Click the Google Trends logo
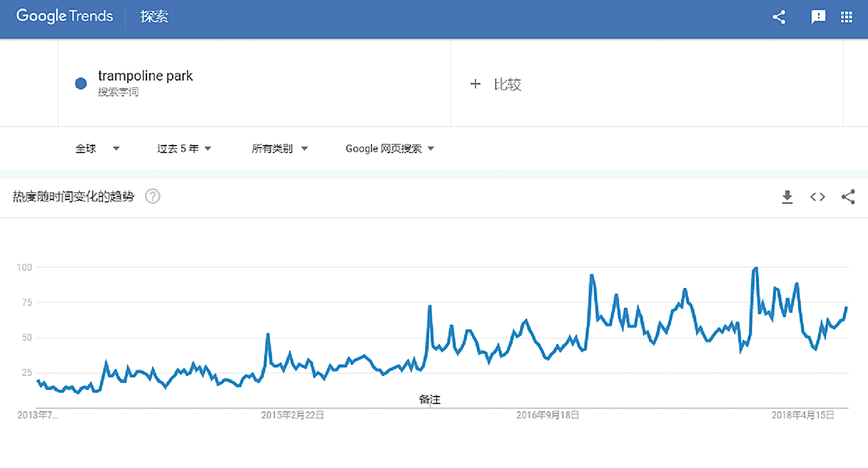 click(65, 16)
